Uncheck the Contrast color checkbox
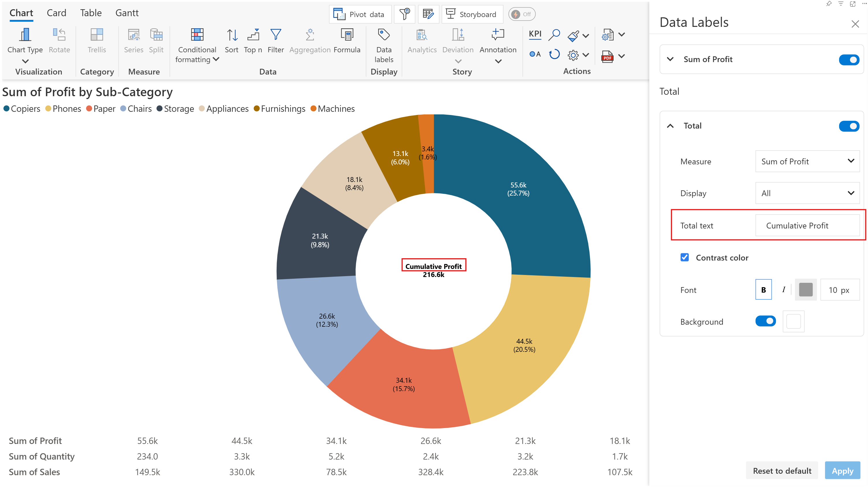This screenshot has height=487, width=868. coord(684,257)
